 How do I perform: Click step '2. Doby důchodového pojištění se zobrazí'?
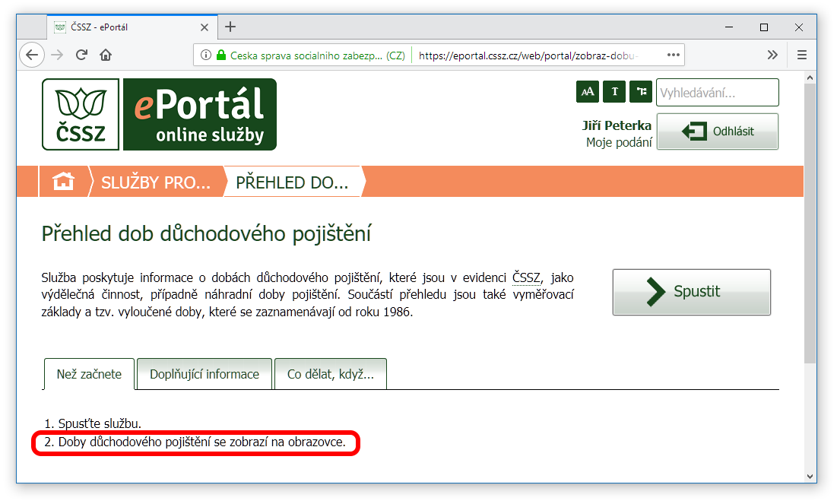tap(195, 442)
